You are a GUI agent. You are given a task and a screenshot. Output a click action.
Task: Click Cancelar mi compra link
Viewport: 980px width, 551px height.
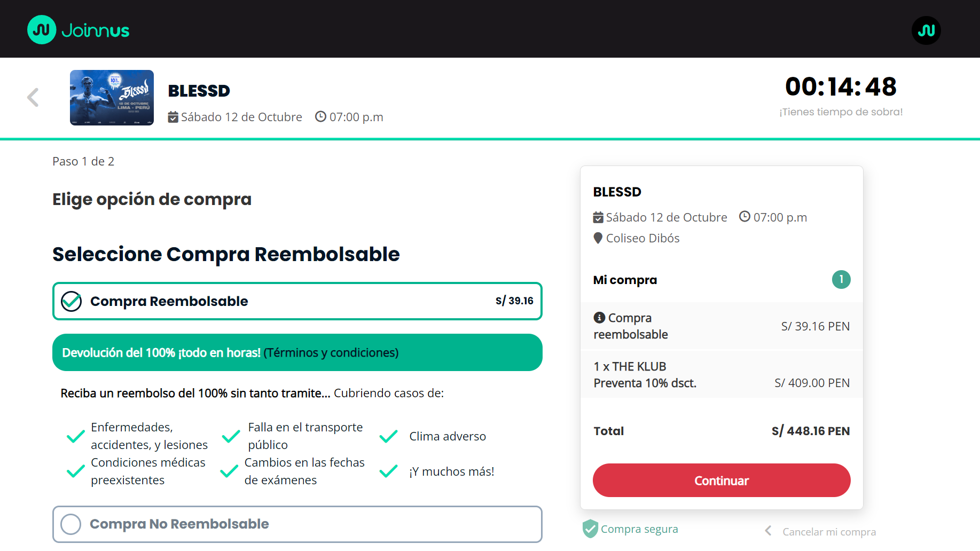tap(829, 532)
